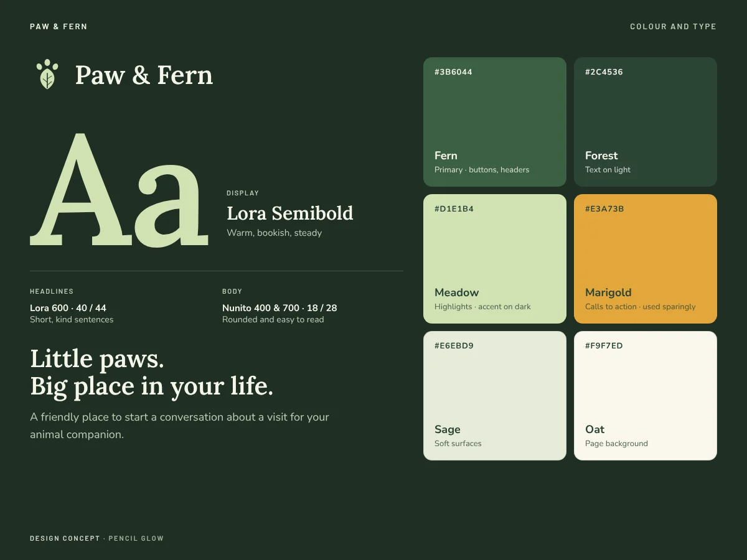The image size is (747, 560).
Task: Click 'Big place in your life.' headline
Action: [152, 386]
